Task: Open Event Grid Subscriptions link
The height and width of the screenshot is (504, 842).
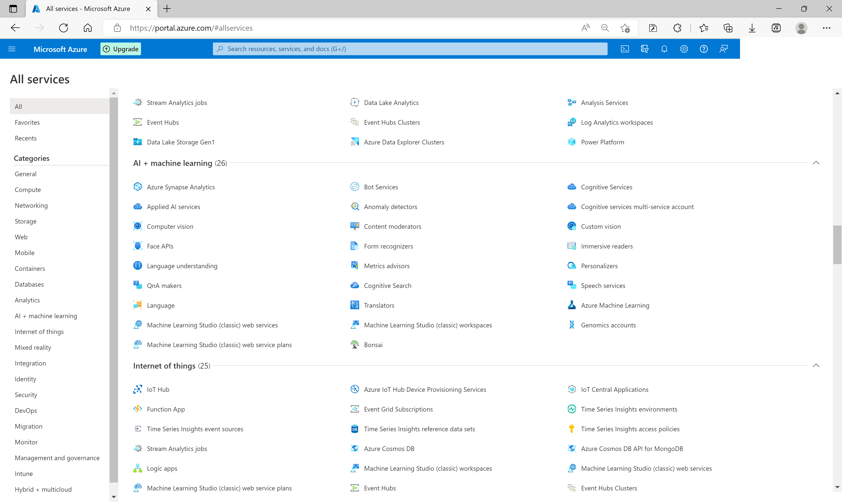Action: 398,409
